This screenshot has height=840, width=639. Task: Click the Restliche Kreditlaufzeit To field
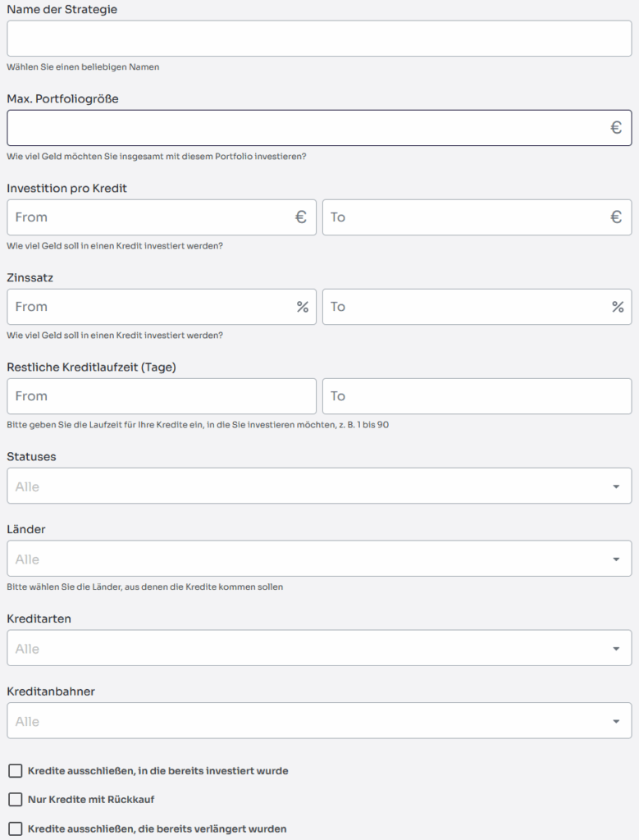tap(477, 396)
